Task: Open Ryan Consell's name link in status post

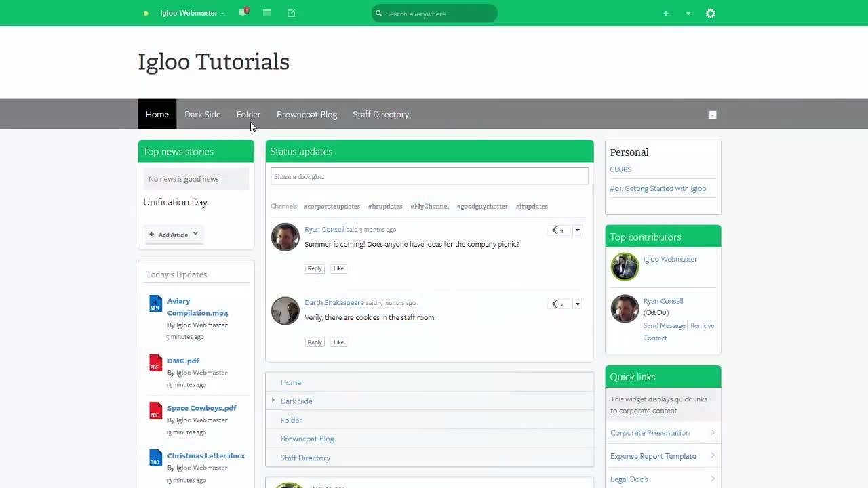Action: tap(325, 229)
